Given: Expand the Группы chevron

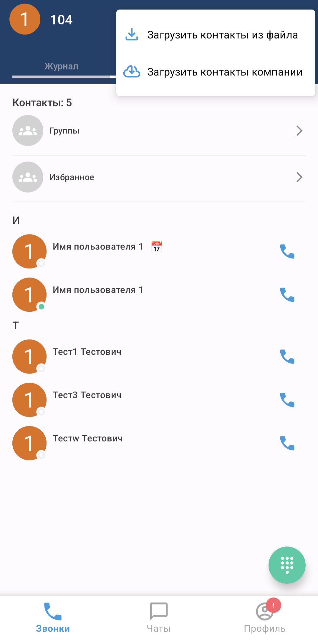Looking at the screenshot, I should 299,131.
